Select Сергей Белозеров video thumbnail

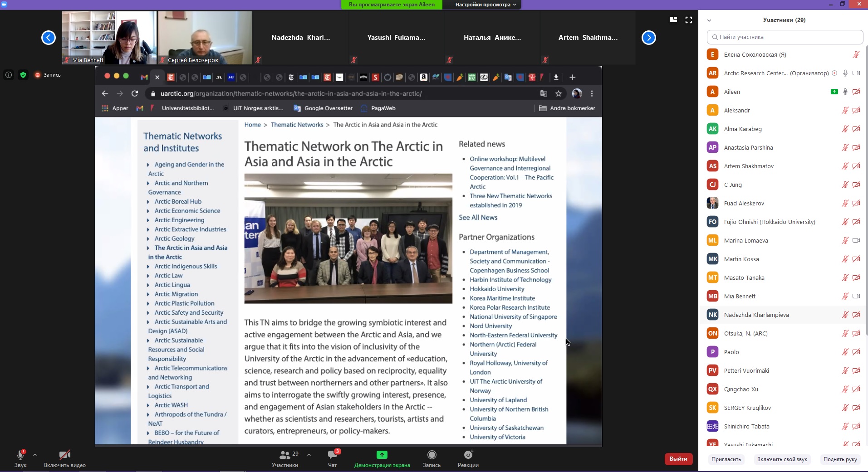[x=205, y=38]
